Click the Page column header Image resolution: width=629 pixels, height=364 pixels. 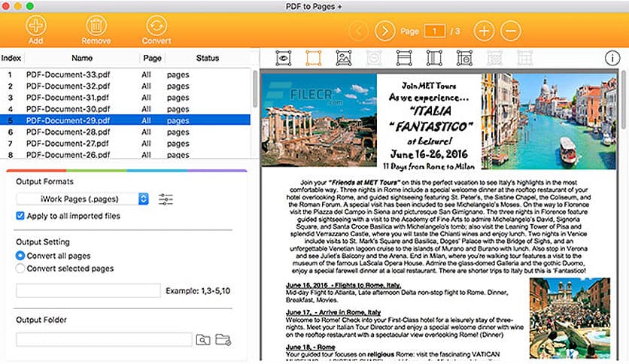point(152,58)
